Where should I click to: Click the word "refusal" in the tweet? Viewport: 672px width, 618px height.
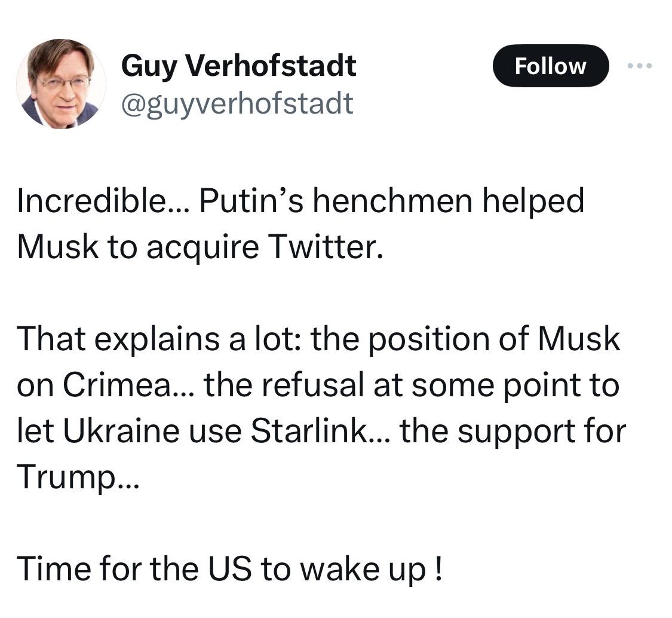tap(314, 386)
